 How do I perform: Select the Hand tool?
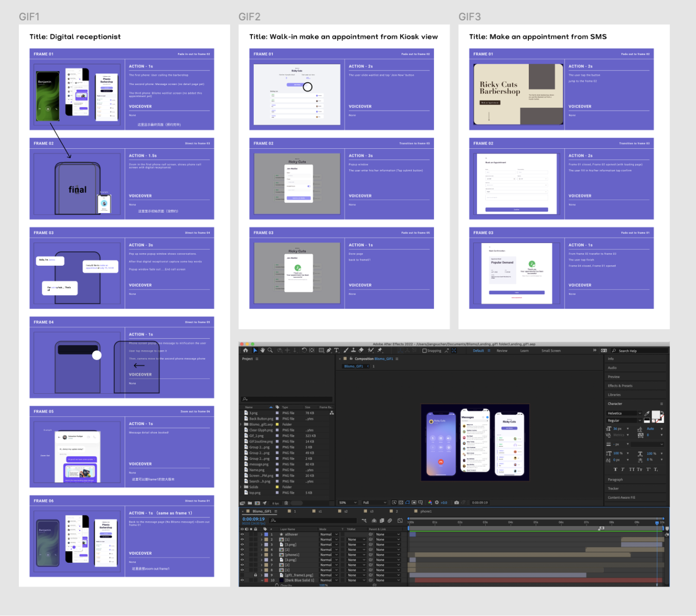pos(262,350)
